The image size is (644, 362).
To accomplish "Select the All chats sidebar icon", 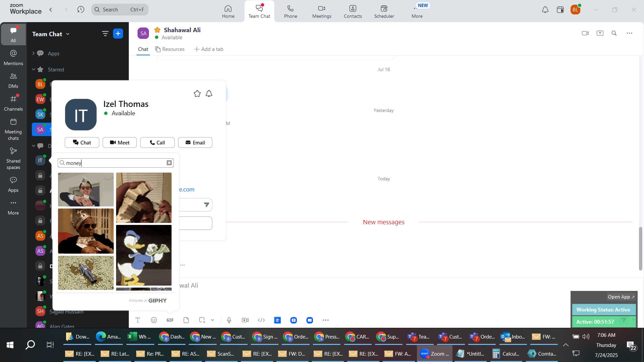I will [x=13, y=35].
